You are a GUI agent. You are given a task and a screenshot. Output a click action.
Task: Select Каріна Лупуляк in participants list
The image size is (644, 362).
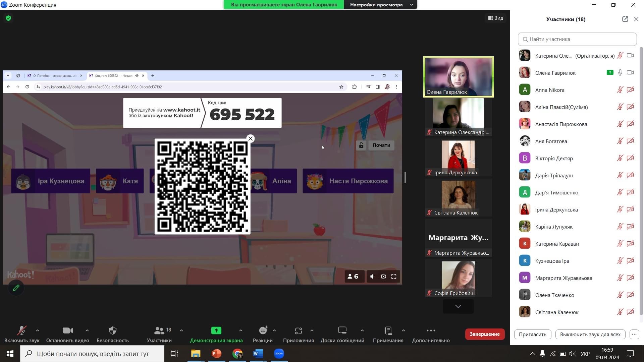pos(577,227)
